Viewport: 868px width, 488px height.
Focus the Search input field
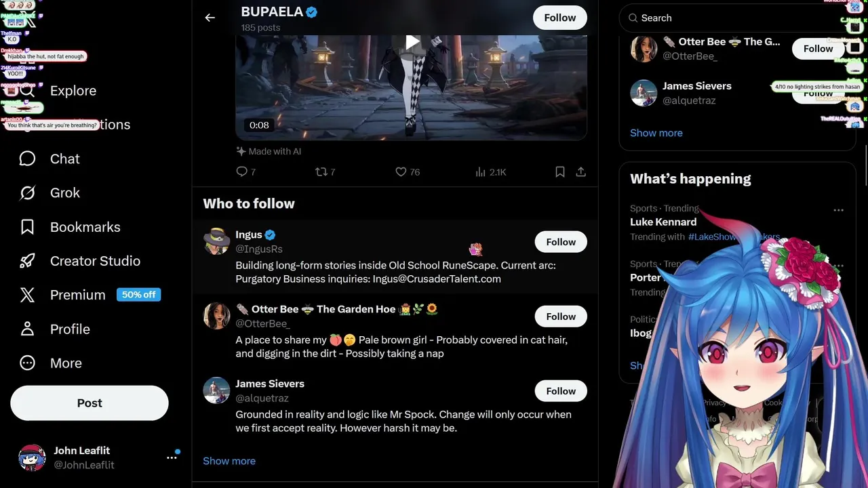point(738,18)
